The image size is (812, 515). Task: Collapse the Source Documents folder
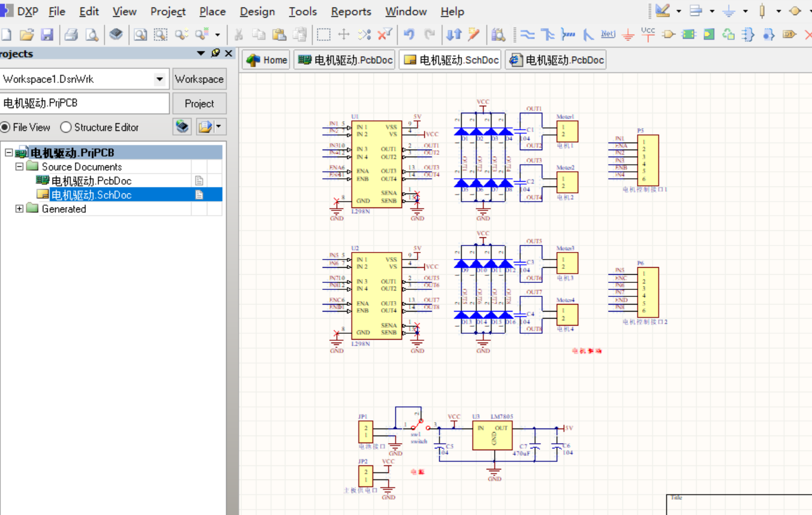tap(19, 167)
